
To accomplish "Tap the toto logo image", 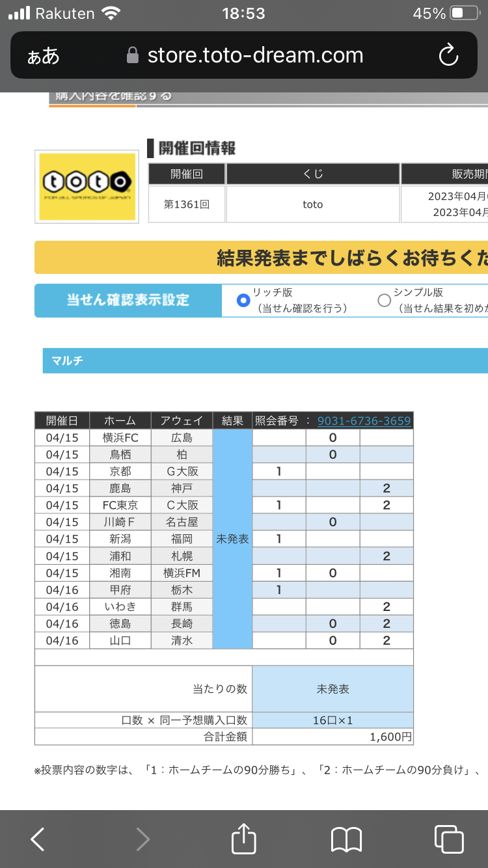I will pos(87,187).
